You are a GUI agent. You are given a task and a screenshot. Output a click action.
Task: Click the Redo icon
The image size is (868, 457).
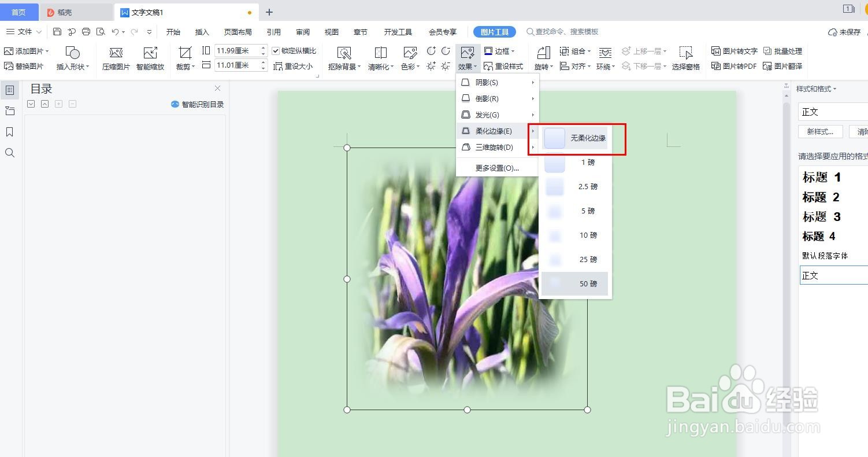134,32
